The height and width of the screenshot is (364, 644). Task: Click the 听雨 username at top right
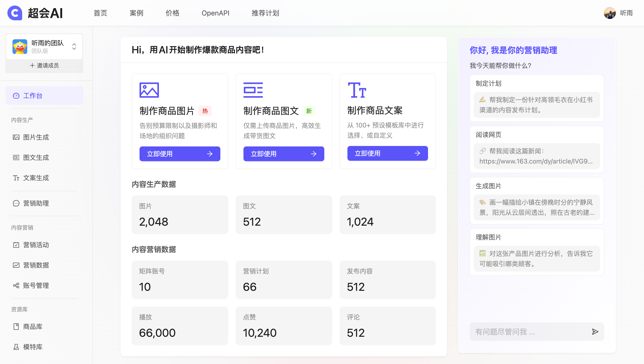click(x=626, y=13)
